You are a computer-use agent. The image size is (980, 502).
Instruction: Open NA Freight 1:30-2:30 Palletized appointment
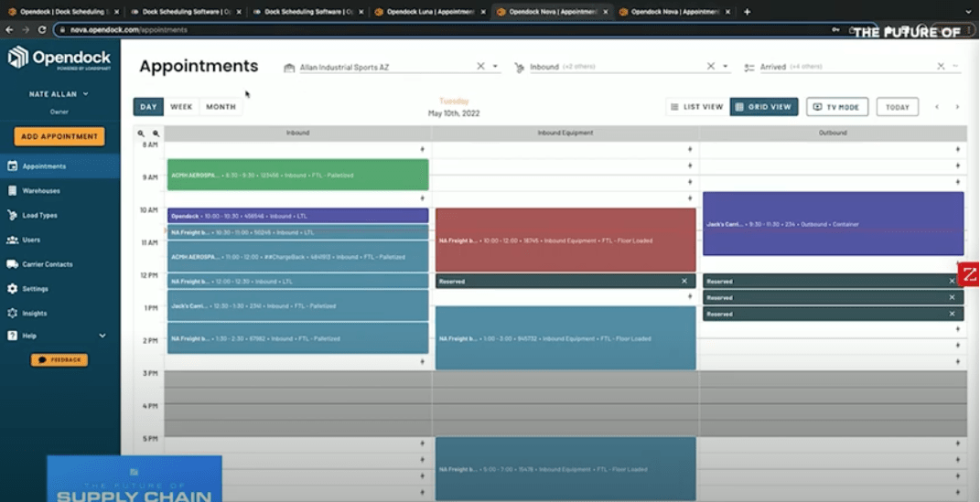[297, 338]
